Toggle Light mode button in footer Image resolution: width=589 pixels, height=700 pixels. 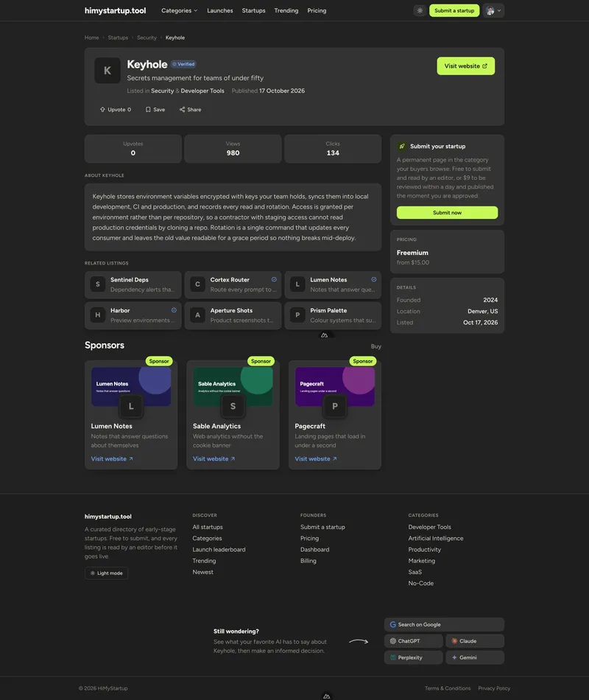coord(106,573)
